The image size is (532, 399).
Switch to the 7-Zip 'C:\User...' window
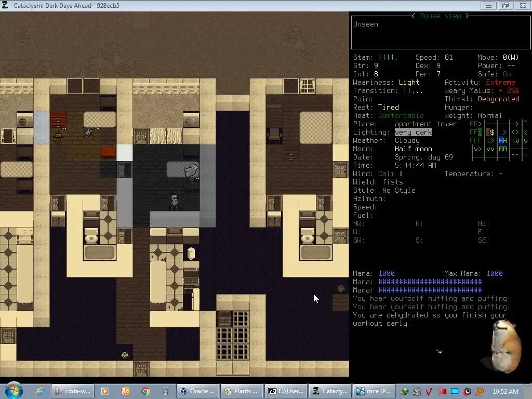point(286,391)
